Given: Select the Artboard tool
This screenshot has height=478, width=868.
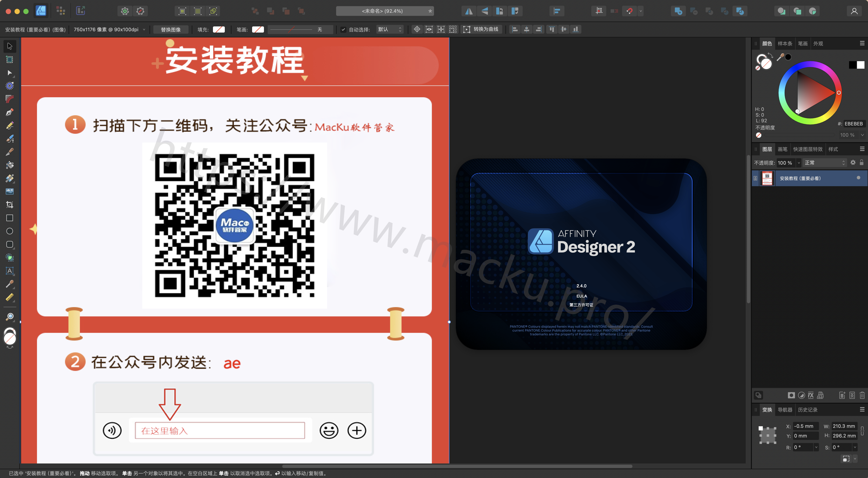Looking at the screenshot, I should tap(10, 60).
